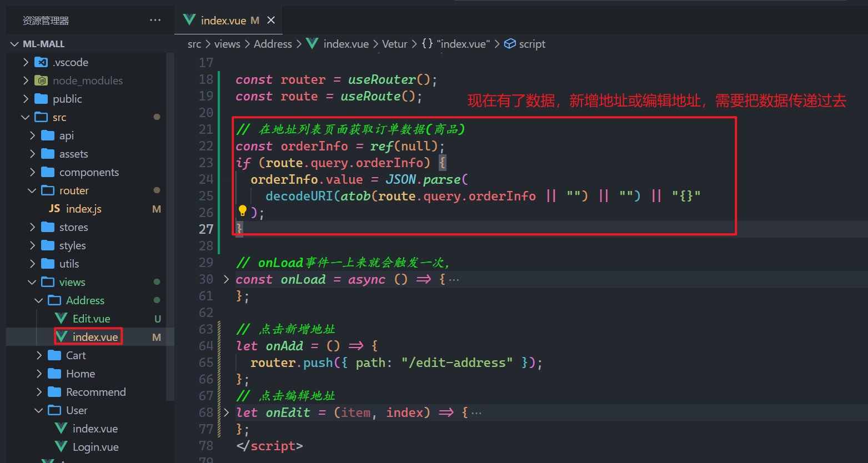Viewport: 868px width, 463px height.
Task: Click the public folder icon
Action: point(41,99)
